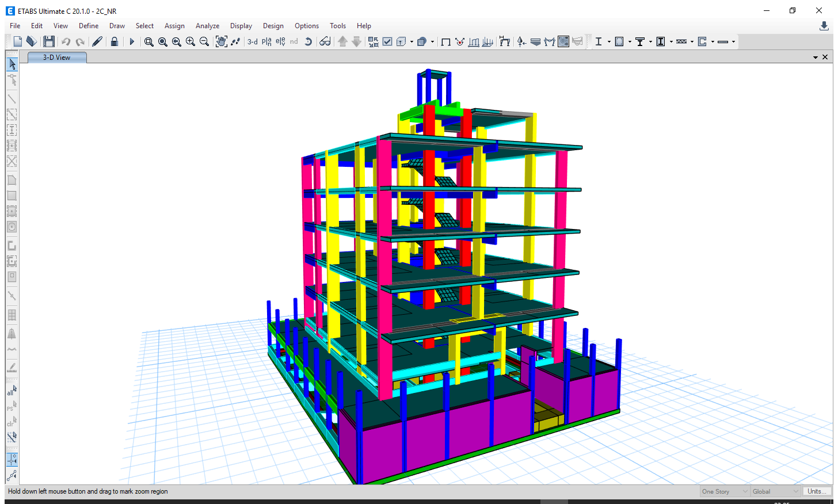Click the Run Analysis play arrow icon
The image size is (838, 504).
tap(132, 41)
